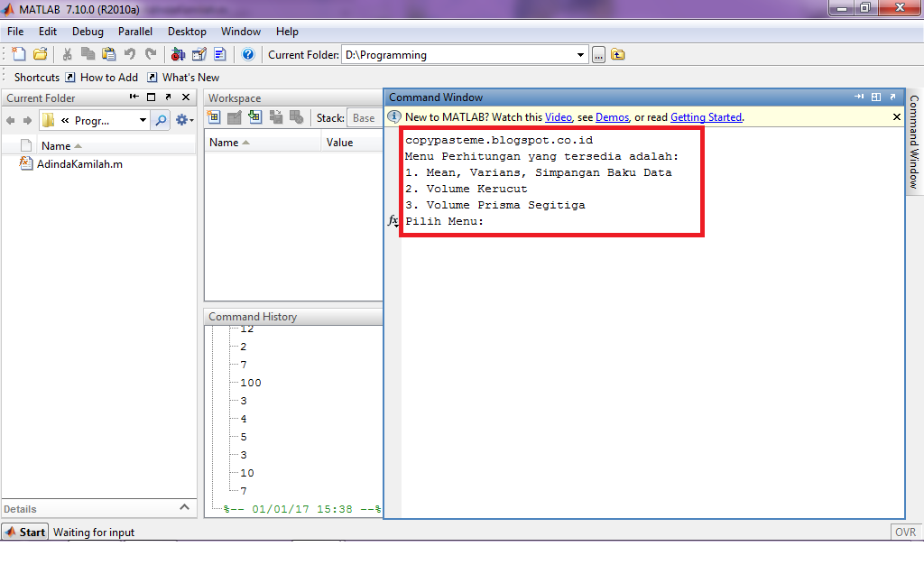Open the Profiler from the toolbar
The height and width of the screenshot is (565, 924).
pos(219,54)
